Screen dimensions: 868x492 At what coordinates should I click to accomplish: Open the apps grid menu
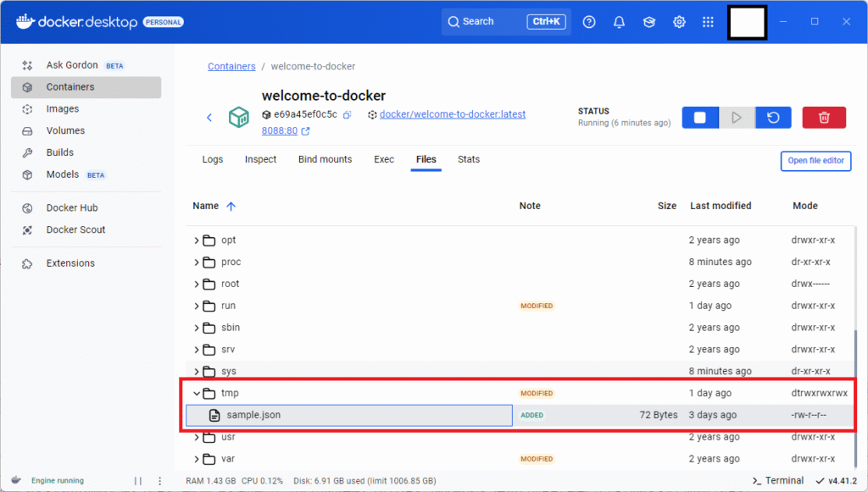pyautogui.click(x=708, y=22)
